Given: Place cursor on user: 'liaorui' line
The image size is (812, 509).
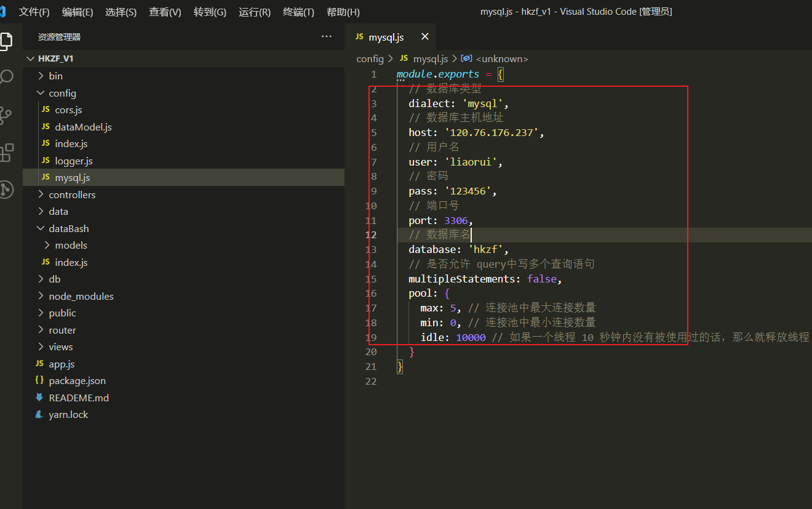Looking at the screenshot, I should (x=456, y=162).
